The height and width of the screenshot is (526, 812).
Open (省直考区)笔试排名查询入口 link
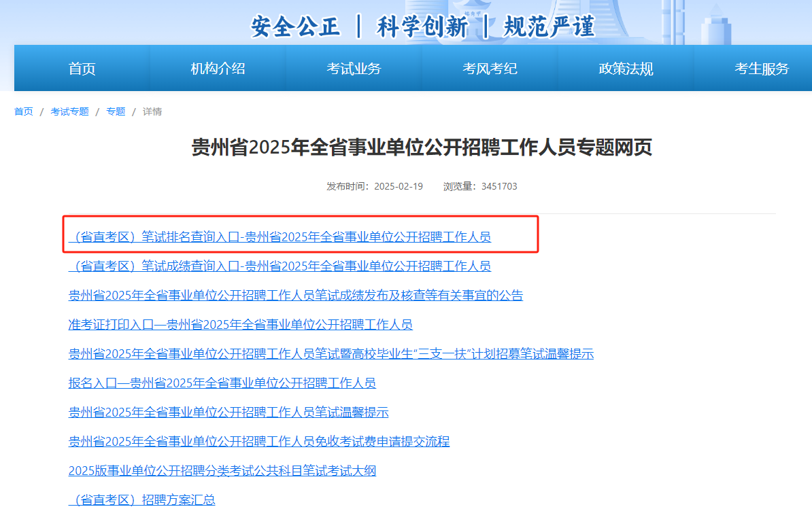280,236
